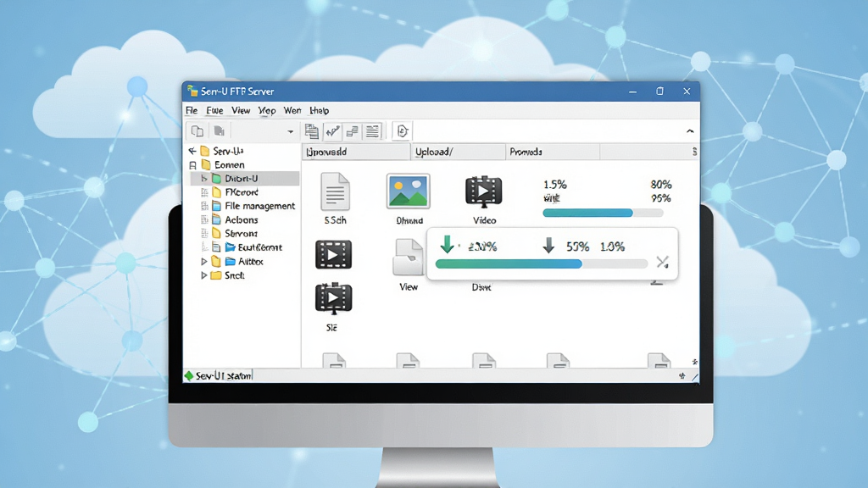Click the dark document icon beside the copy icon
The width and height of the screenshot is (868, 488).
pos(220,131)
